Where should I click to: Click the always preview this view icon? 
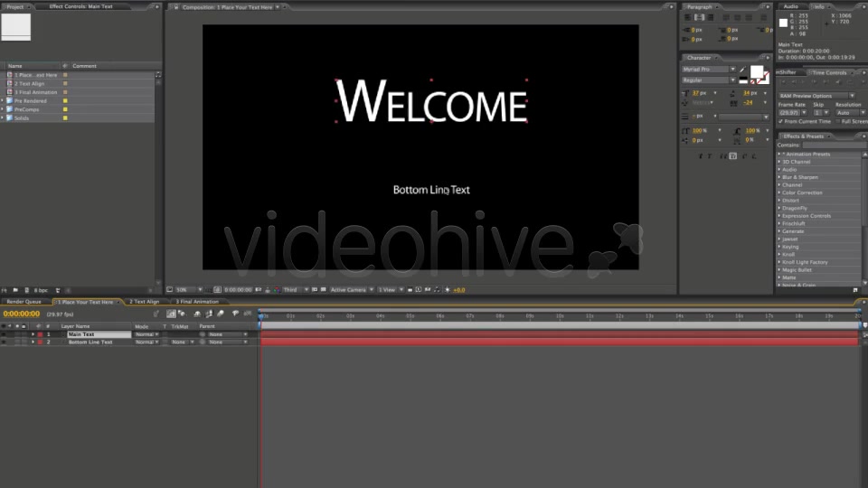click(x=169, y=289)
